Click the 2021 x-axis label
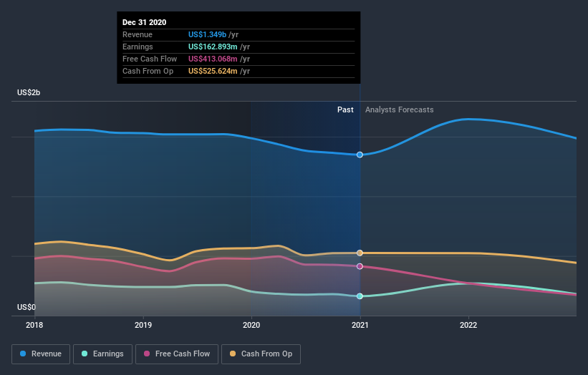Image resolution: width=588 pixels, height=375 pixels. click(360, 325)
